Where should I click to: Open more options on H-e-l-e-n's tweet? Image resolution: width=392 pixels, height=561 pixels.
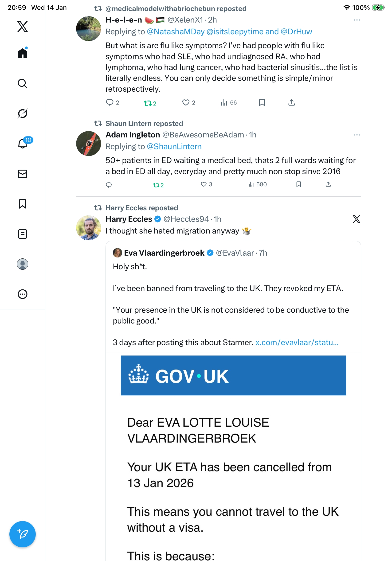coord(357,20)
